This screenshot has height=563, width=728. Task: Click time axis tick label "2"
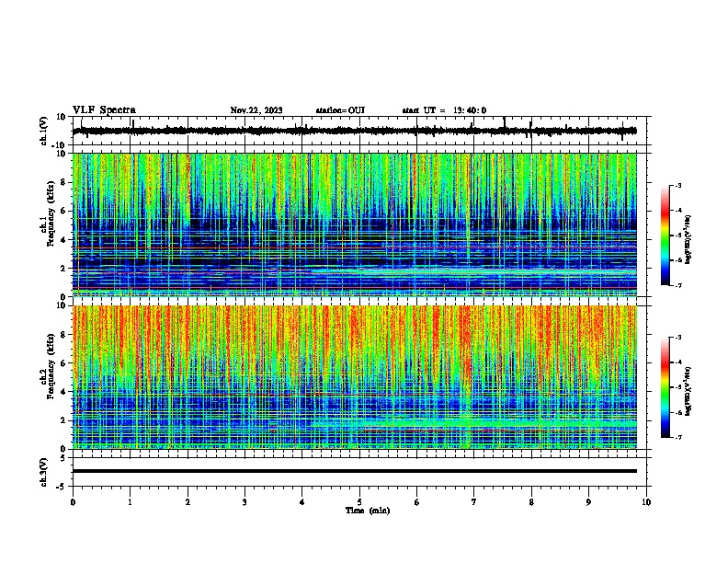(x=188, y=502)
